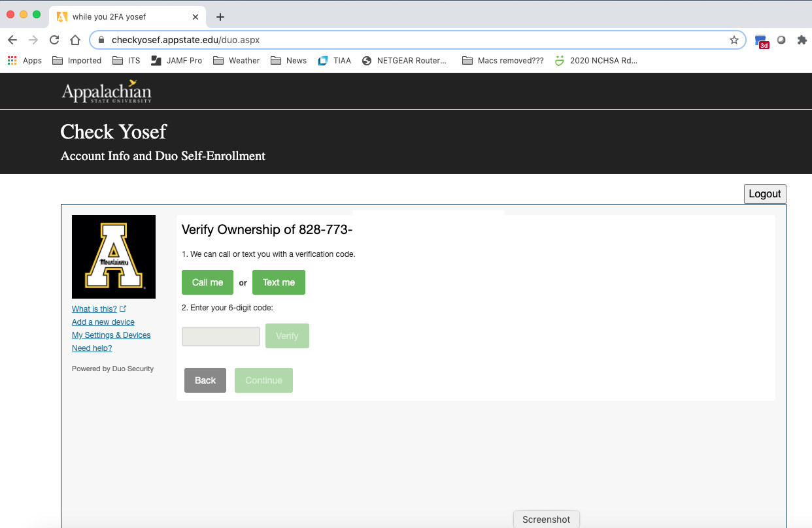Open the NETGEAR Router bookmark

(x=404, y=60)
